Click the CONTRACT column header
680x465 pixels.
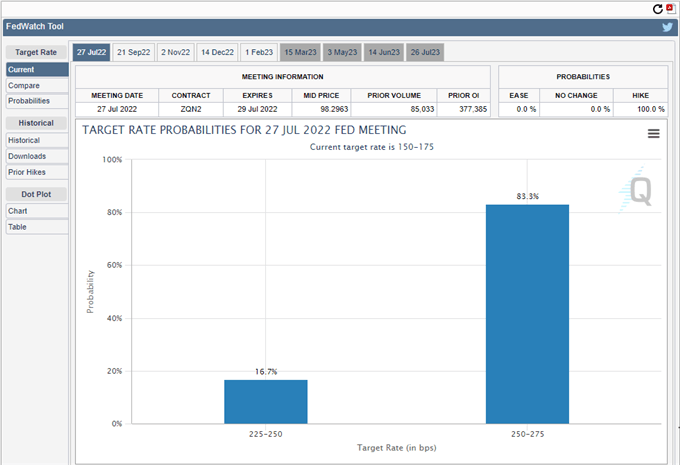point(191,95)
